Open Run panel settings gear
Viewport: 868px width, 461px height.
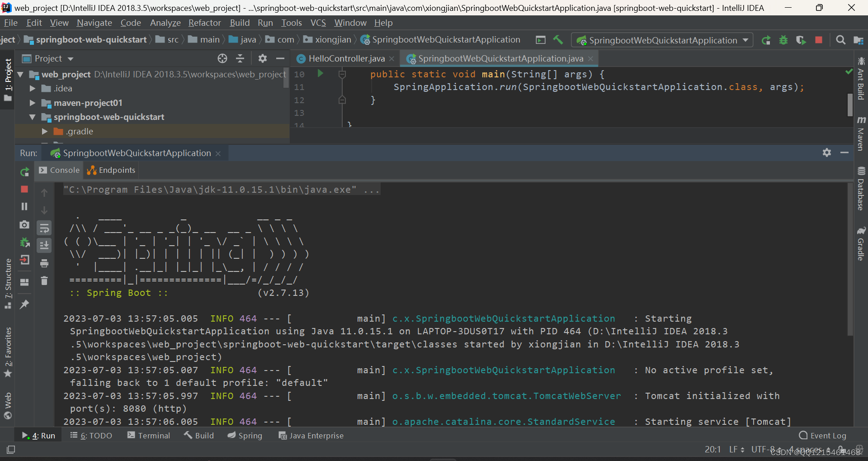[x=827, y=152]
